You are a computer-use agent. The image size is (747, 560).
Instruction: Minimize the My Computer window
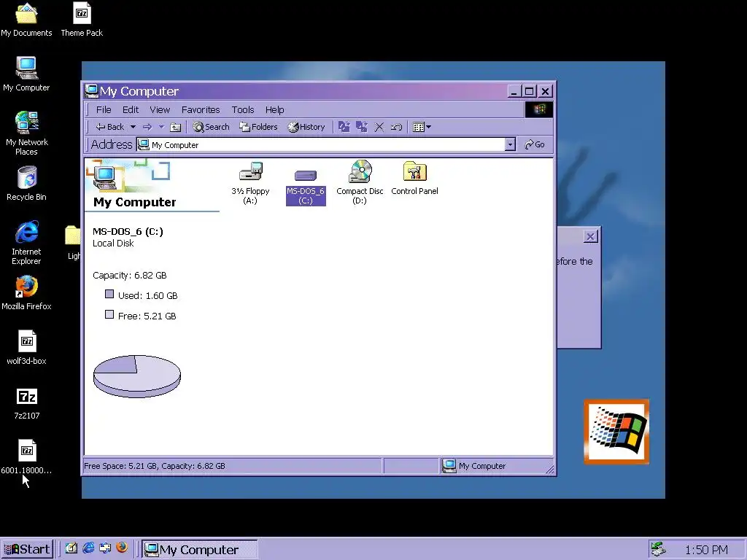click(x=514, y=91)
